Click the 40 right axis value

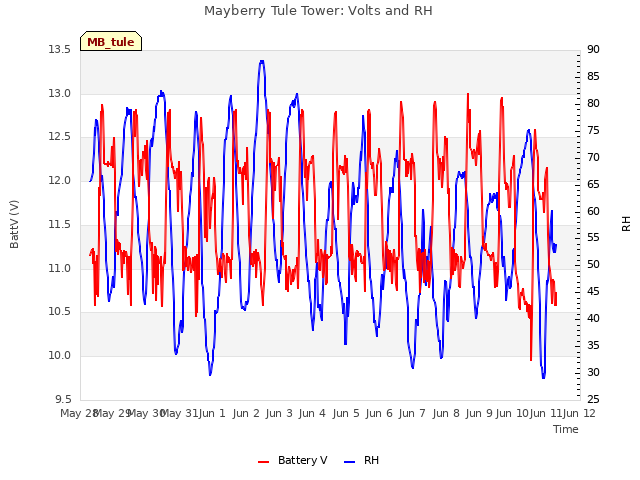[x=593, y=318]
